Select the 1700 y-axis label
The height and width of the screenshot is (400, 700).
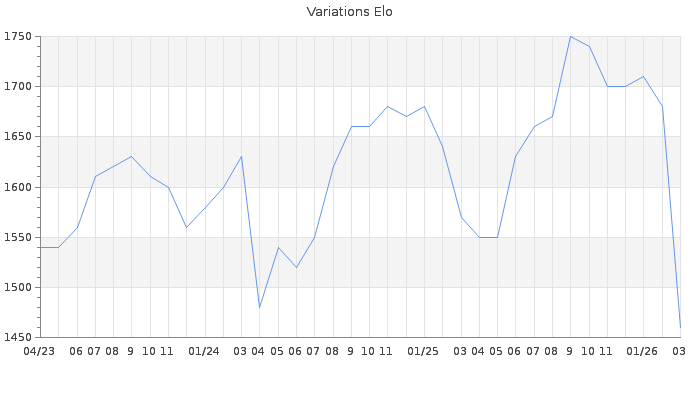pos(18,87)
